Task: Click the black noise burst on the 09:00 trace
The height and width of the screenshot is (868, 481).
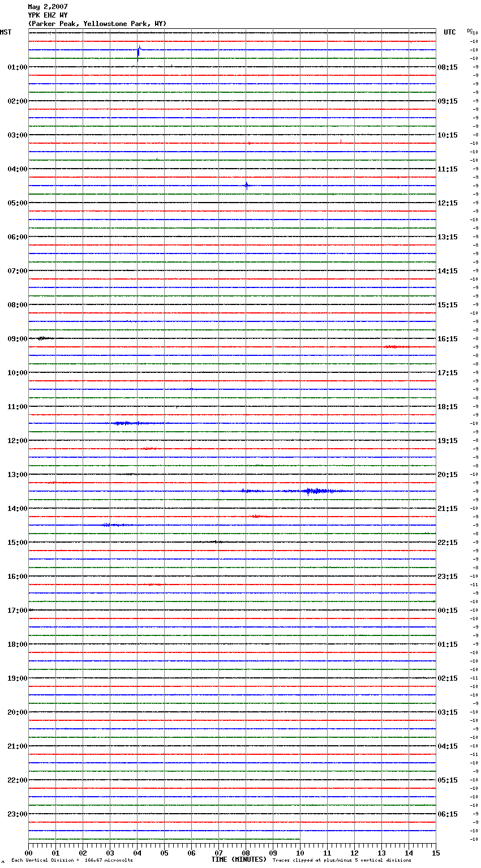Action: (45, 338)
